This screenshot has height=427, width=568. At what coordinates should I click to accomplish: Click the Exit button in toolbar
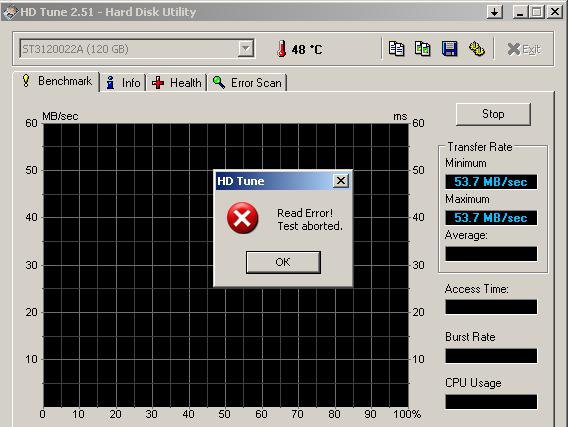tap(524, 49)
